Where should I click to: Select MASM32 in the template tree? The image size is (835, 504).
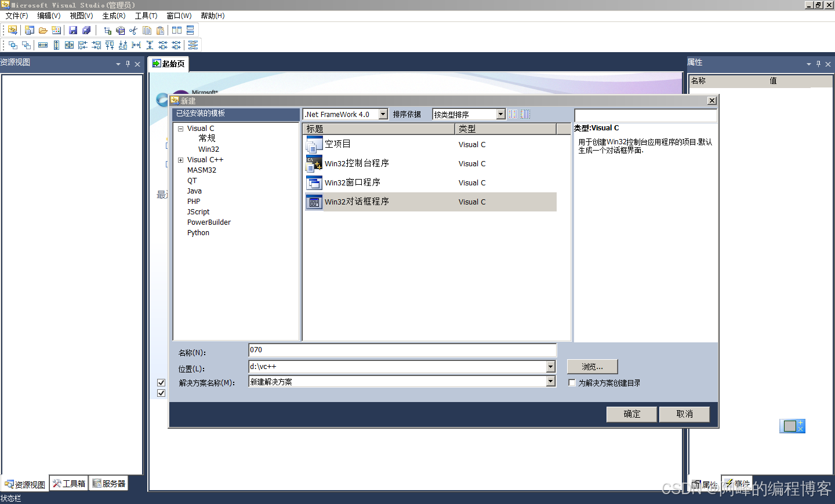point(202,170)
